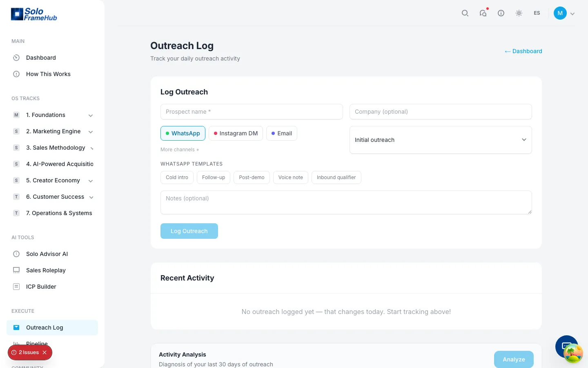Screen dimensions: 588x368
Task: Select the Instagram DM channel
Action: (x=236, y=133)
